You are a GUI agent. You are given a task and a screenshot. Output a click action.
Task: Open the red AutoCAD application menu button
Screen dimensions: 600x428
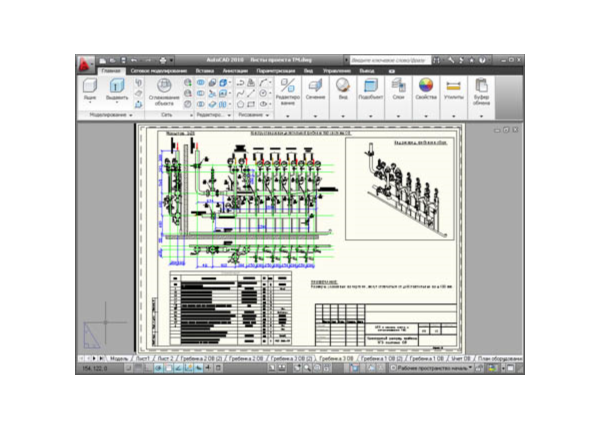85,65
